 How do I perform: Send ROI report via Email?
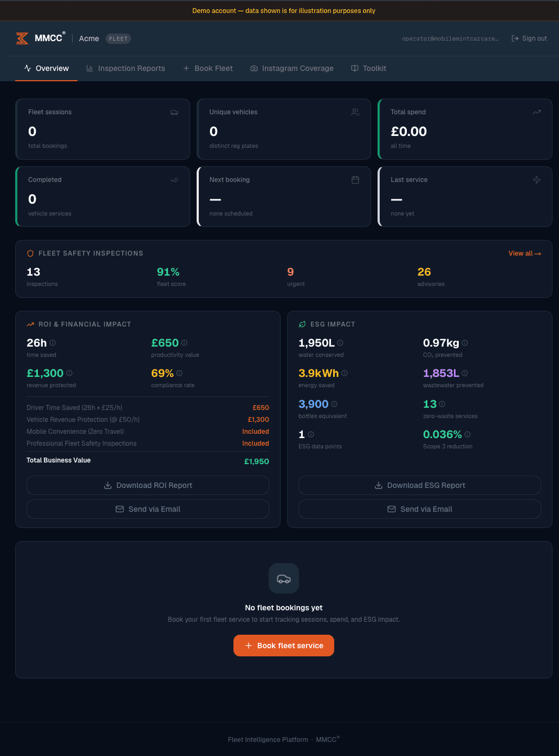coord(148,509)
